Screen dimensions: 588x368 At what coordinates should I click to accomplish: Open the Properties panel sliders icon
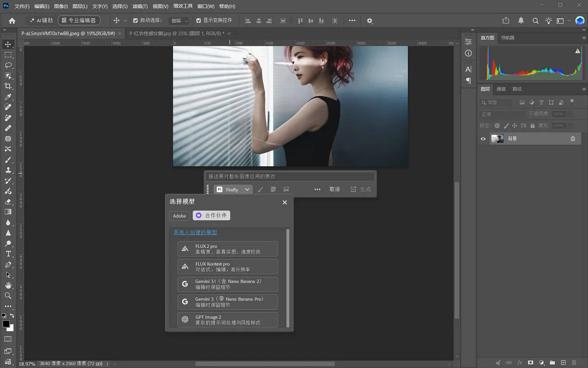[x=468, y=41]
